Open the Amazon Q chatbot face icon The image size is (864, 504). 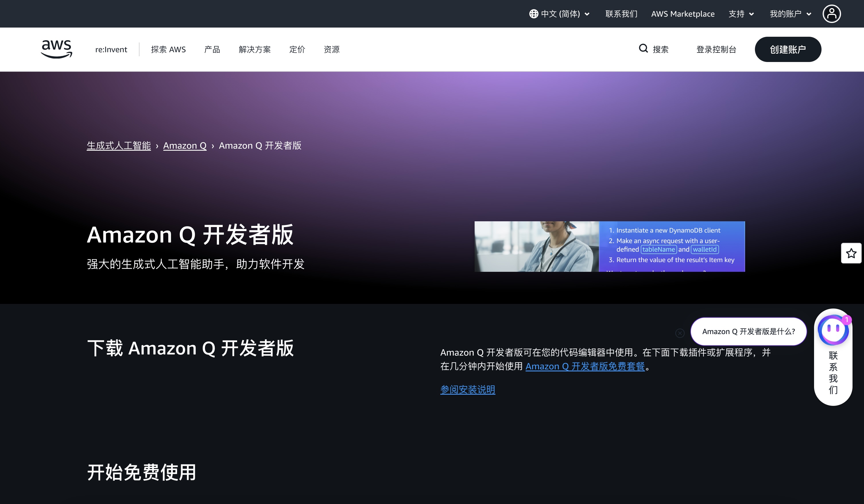(x=833, y=329)
